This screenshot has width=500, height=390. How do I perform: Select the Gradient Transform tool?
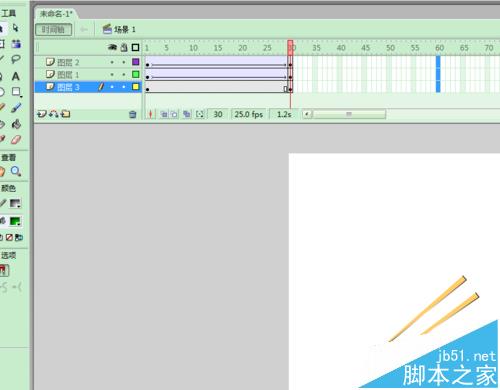click(x=16, y=43)
